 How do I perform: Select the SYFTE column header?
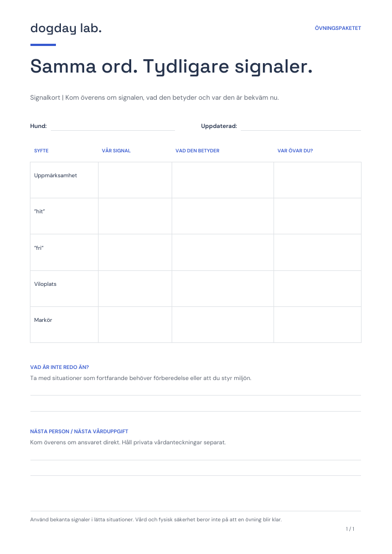pyautogui.click(x=42, y=151)
